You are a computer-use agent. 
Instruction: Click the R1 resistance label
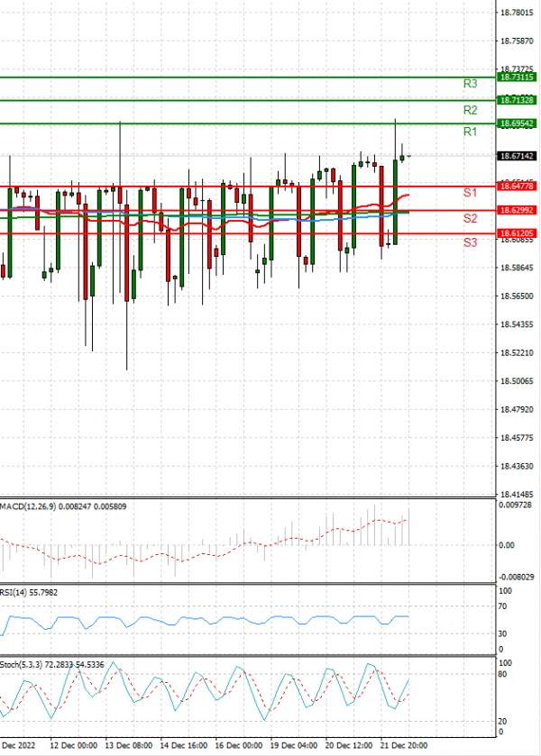(x=470, y=132)
